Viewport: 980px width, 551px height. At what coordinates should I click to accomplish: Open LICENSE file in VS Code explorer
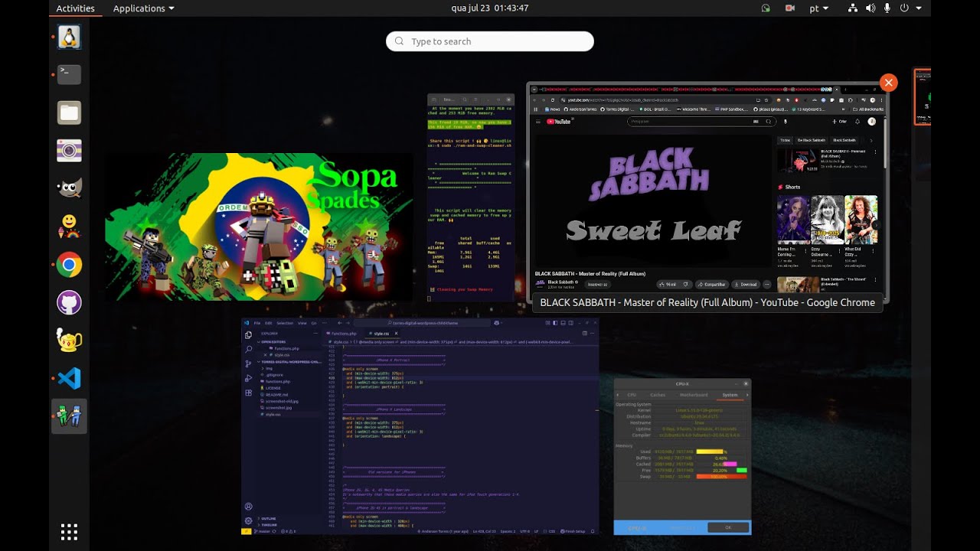tap(273, 388)
